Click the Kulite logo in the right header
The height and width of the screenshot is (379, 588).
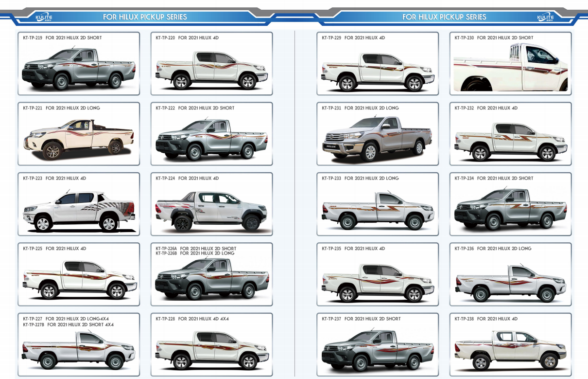[x=545, y=18]
